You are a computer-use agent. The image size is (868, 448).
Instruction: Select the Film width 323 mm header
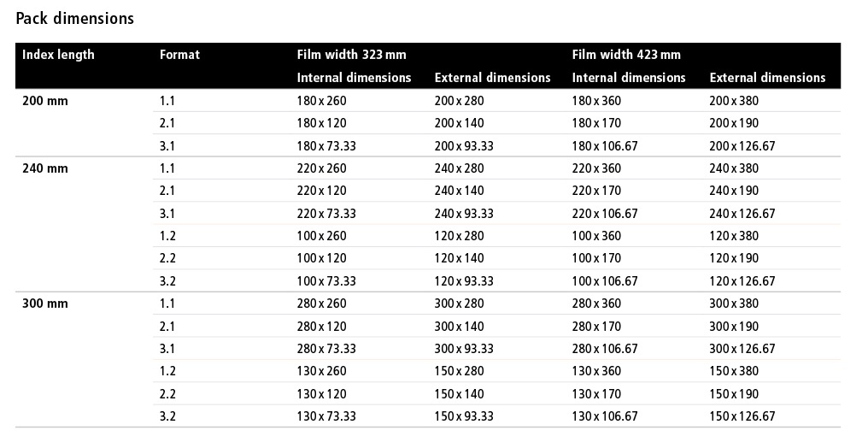click(351, 55)
